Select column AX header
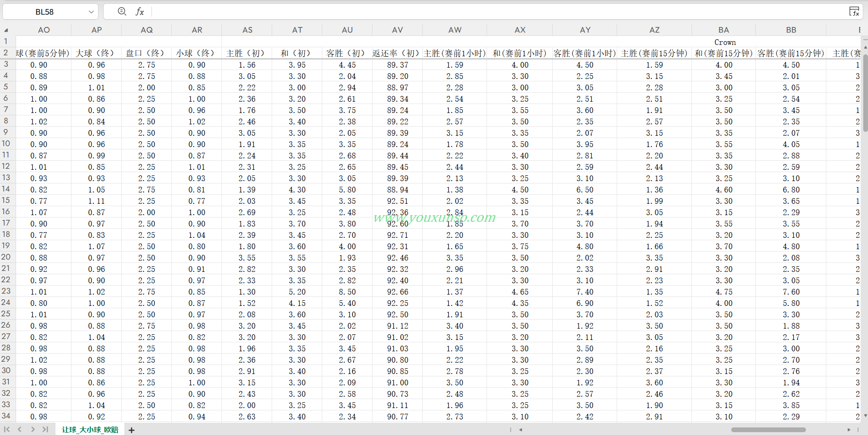 520,30
